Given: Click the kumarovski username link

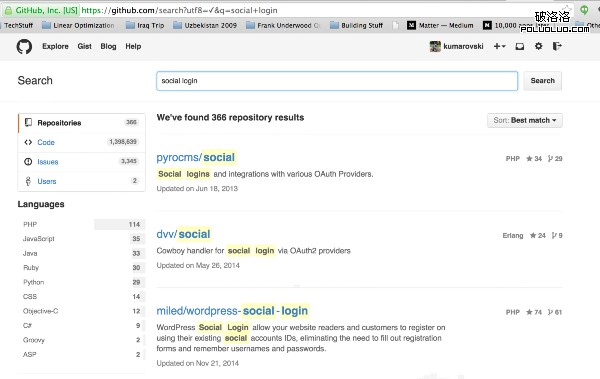Looking at the screenshot, I should 463,46.
